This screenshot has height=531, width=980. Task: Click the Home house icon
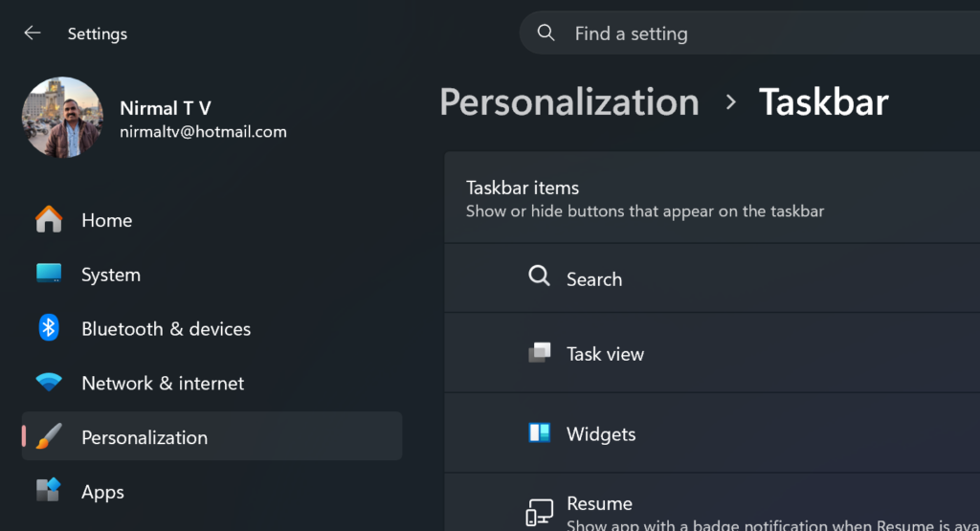pyautogui.click(x=49, y=220)
